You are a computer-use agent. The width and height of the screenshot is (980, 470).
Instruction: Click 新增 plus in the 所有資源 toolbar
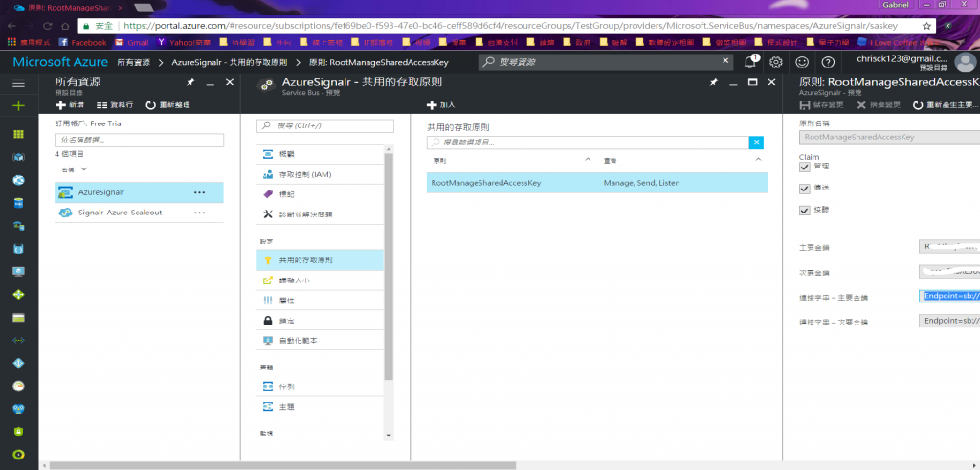[x=70, y=105]
